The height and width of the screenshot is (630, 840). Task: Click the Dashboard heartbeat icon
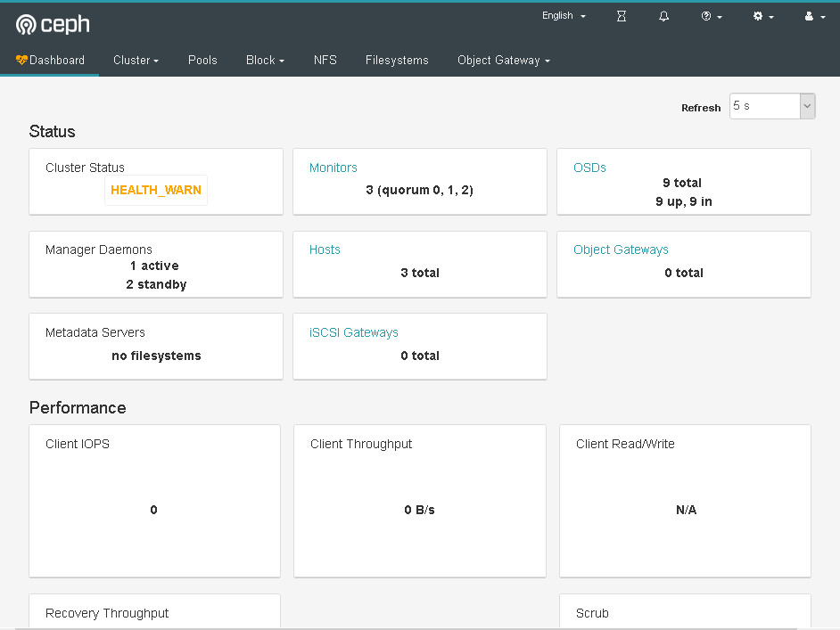click(x=21, y=60)
